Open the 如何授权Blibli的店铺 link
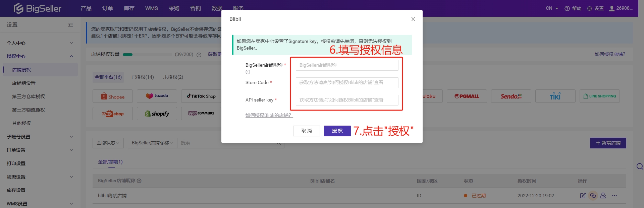Viewport: 644px width, 208px height. [269, 115]
